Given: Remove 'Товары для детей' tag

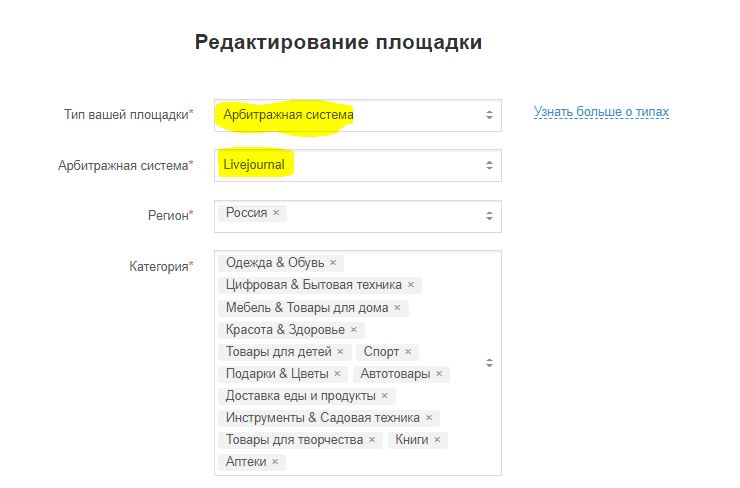Looking at the screenshot, I should (x=340, y=352).
